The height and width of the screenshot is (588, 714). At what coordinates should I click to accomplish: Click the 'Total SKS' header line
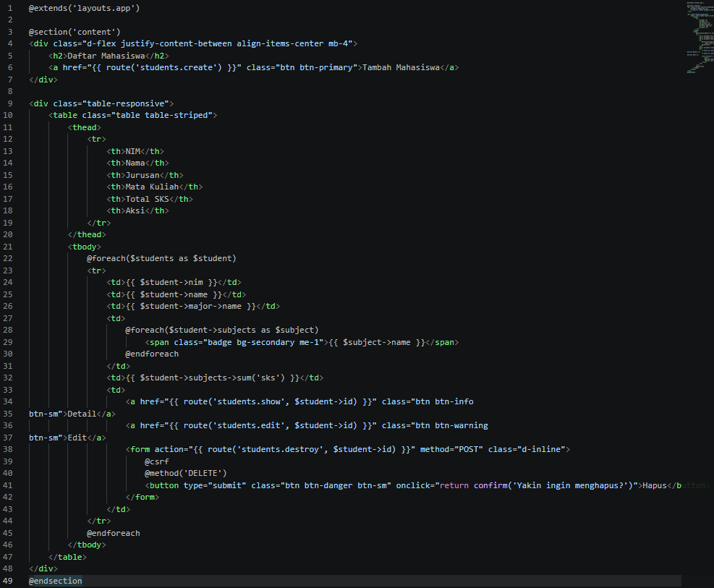pyautogui.click(x=150, y=200)
